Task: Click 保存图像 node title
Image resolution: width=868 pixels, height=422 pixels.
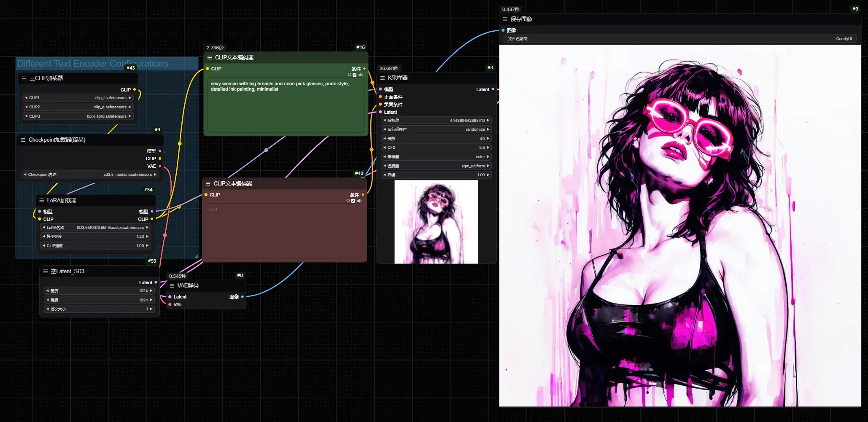Action: tap(521, 19)
